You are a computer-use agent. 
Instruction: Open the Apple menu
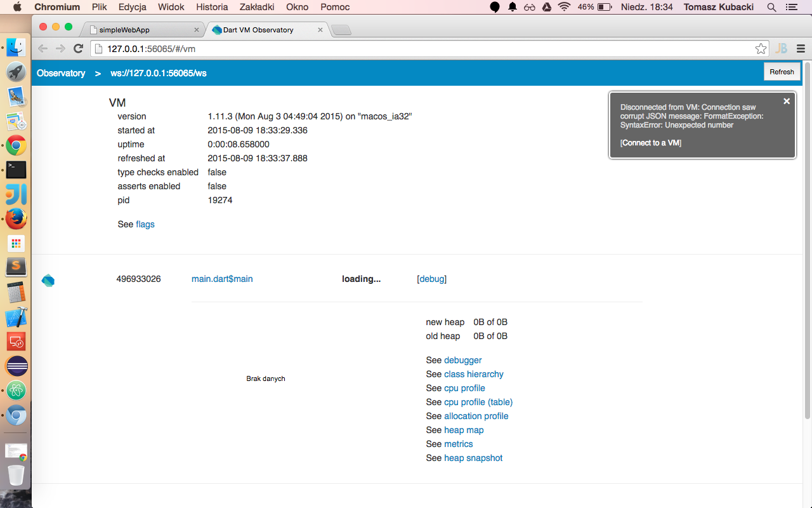[x=16, y=7]
